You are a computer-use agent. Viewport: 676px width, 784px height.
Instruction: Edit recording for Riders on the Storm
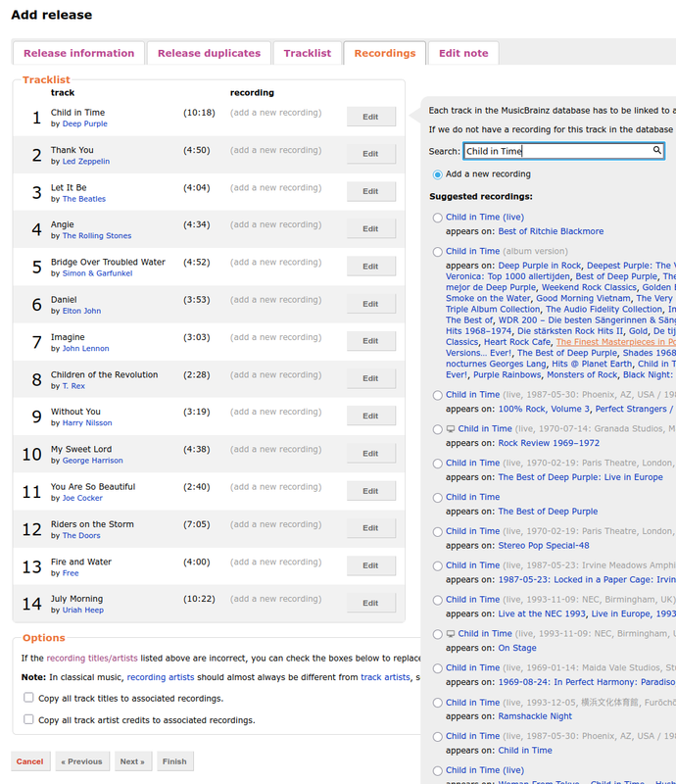click(x=371, y=527)
